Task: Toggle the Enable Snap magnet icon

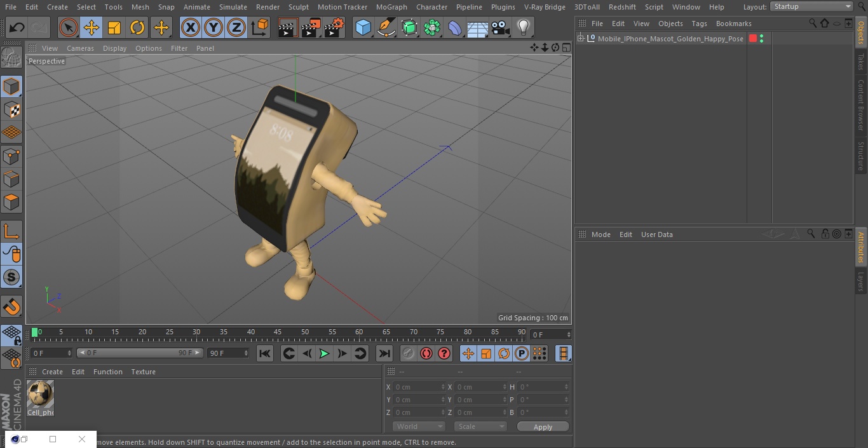Action: pyautogui.click(x=11, y=307)
